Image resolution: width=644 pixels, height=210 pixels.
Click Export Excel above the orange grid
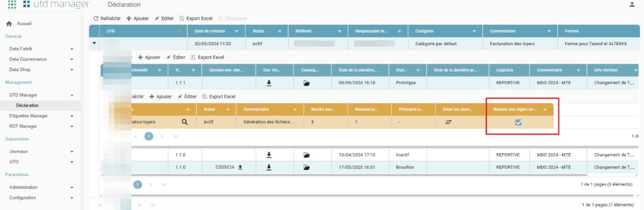click(218, 96)
